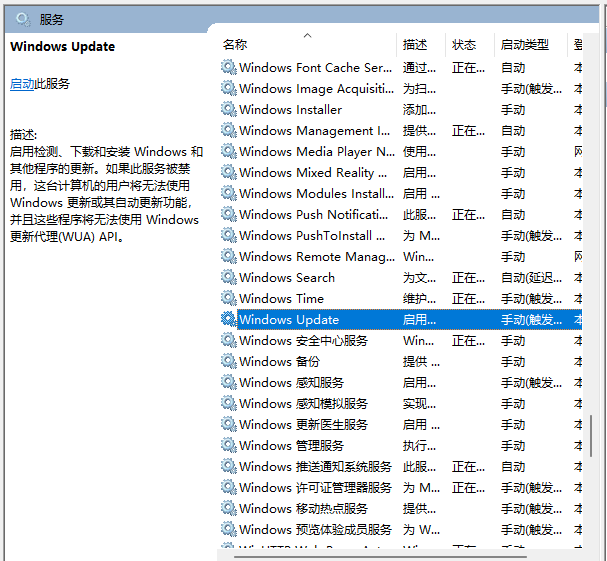Click the sort arrow above the 名称 column
This screenshot has width=607, height=561.
[x=307, y=36]
